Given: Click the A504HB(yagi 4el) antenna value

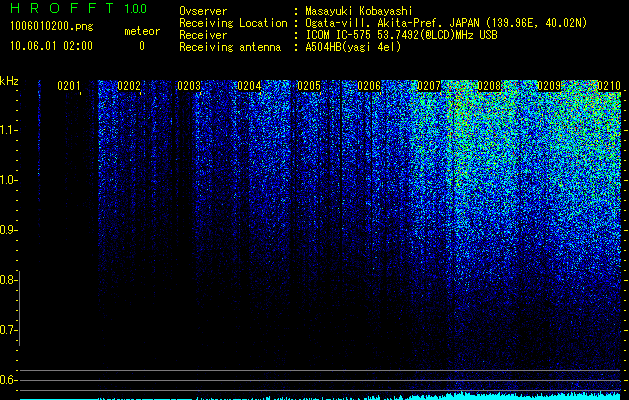Looking at the screenshot, I should 353,47.
